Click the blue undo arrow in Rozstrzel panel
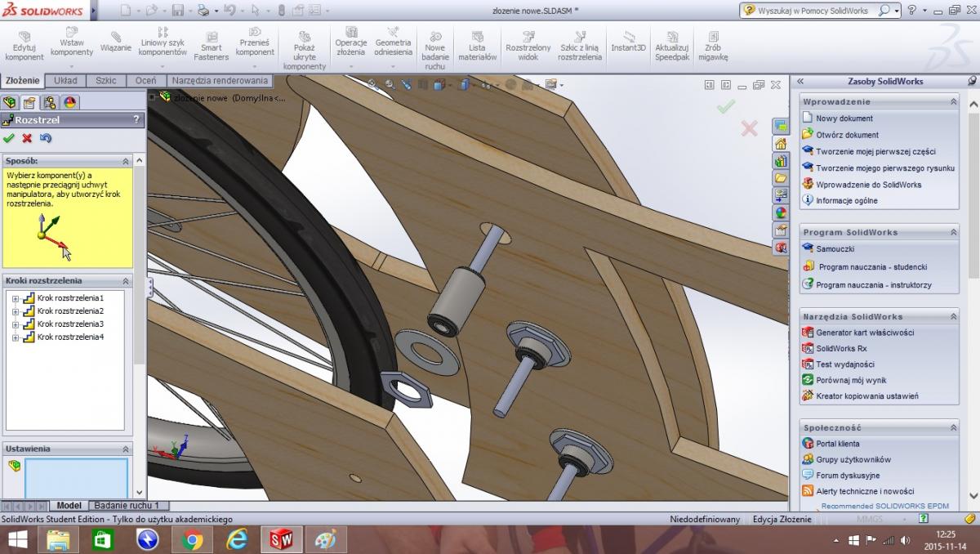Image resolution: width=980 pixels, height=554 pixels. pyautogui.click(x=46, y=138)
